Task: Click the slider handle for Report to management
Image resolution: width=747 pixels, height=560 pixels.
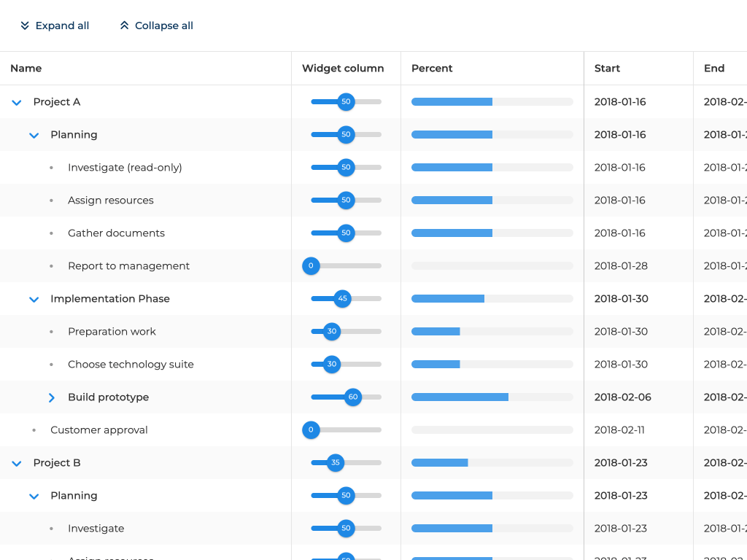Action: pyautogui.click(x=311, y=266)
